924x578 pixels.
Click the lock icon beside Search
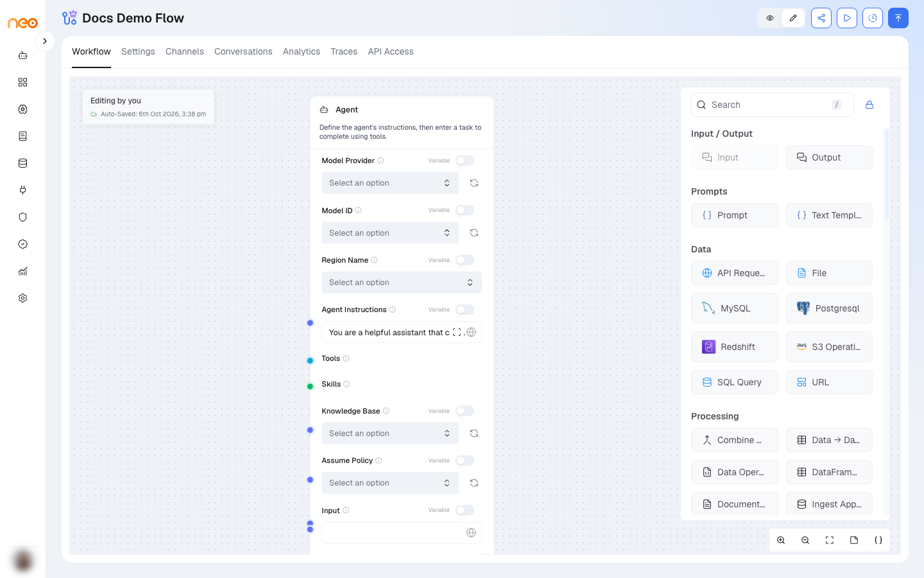(x=869, y=105)
